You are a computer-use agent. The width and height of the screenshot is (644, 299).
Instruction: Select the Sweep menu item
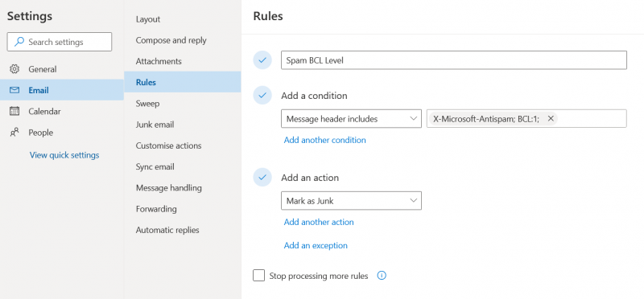pos(147,104)
